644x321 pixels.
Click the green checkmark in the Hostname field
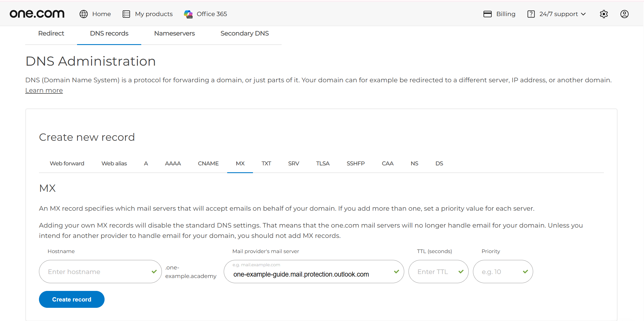point(154,271)
